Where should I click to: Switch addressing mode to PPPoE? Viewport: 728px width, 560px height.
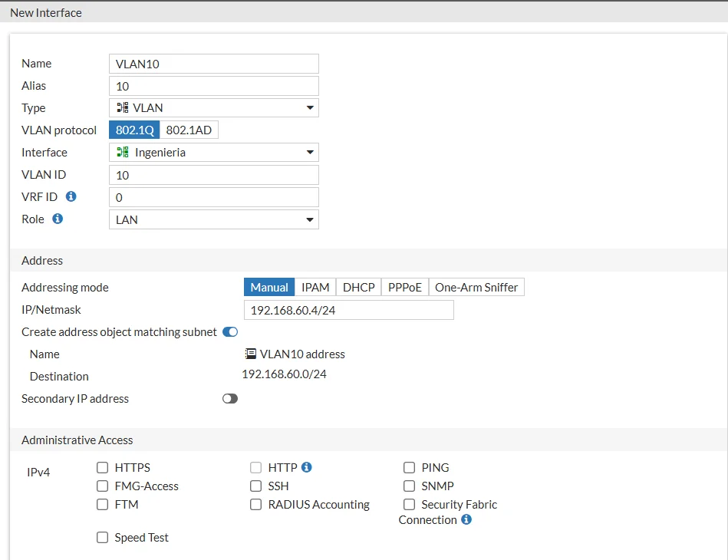[405, 287]
